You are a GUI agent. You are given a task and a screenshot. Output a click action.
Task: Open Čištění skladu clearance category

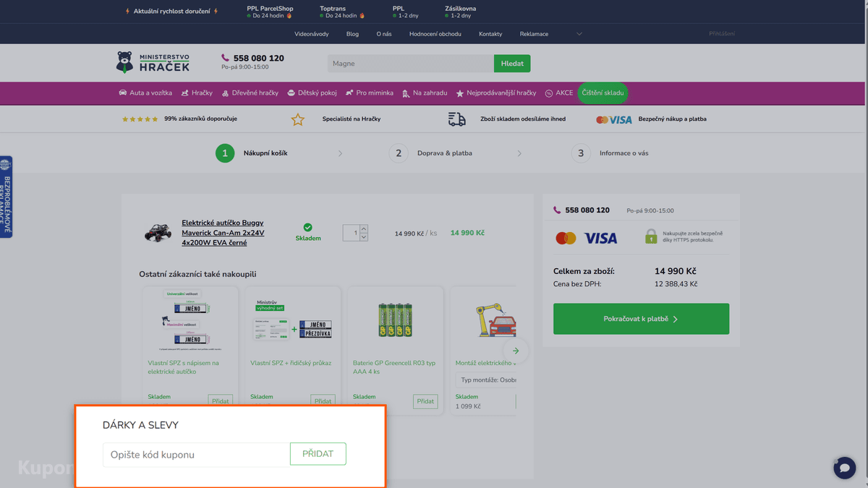[x=603, y=93]
